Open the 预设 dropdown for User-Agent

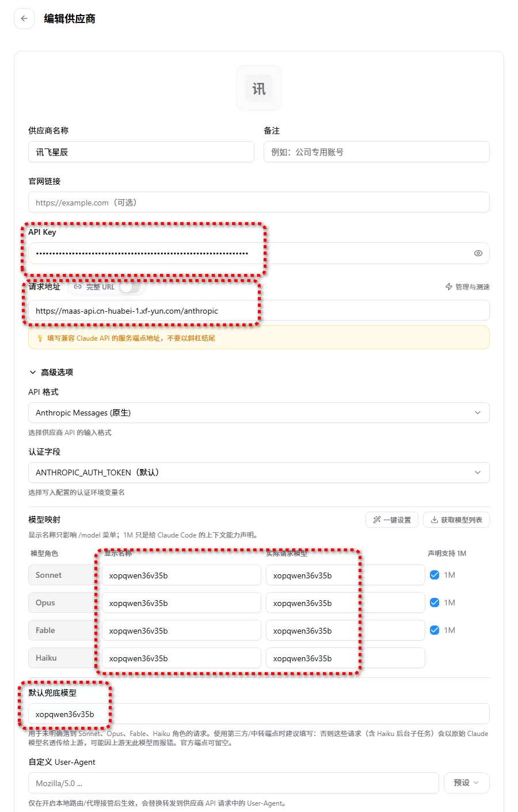click(467, 783)
